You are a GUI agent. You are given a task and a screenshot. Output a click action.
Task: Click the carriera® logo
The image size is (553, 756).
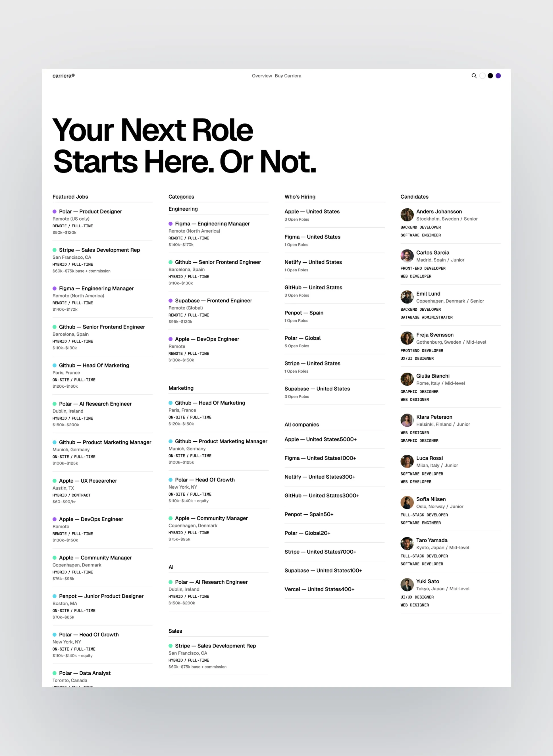click(x=63, y=76)
